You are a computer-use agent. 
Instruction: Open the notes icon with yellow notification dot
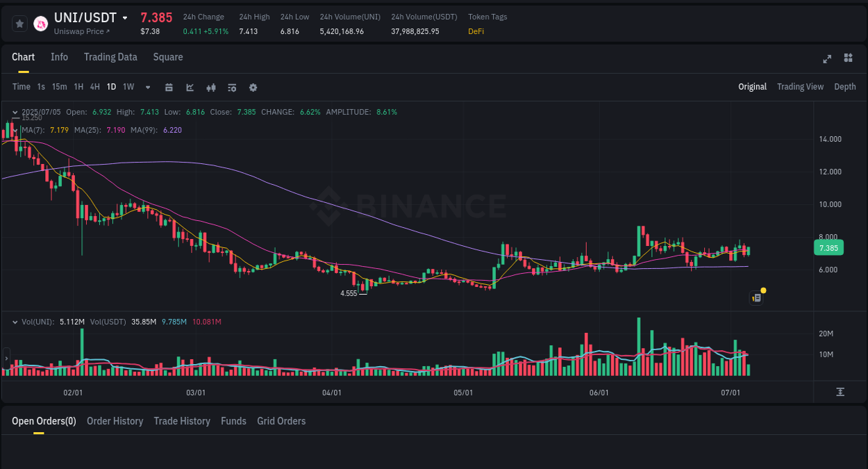coord(756,297)
